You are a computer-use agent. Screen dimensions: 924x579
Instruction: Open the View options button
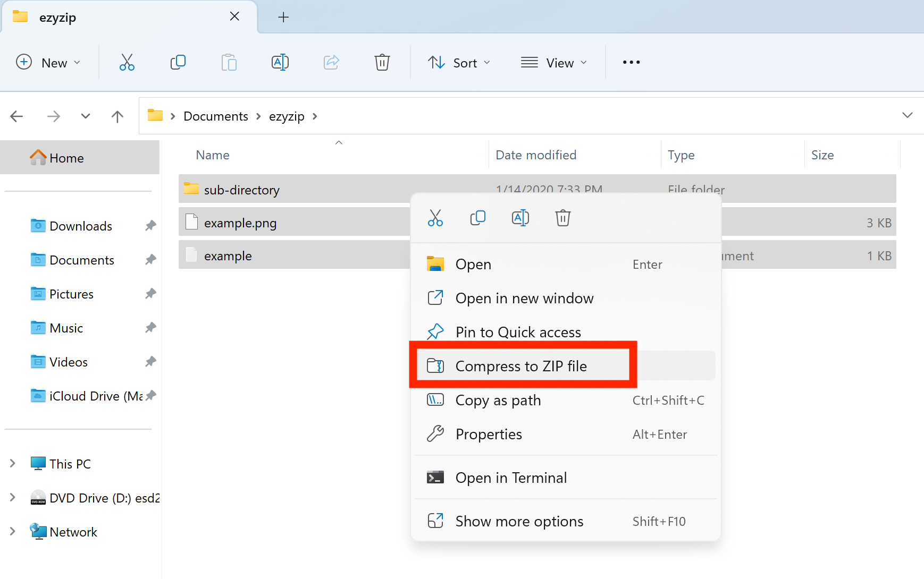coord(554,62)
